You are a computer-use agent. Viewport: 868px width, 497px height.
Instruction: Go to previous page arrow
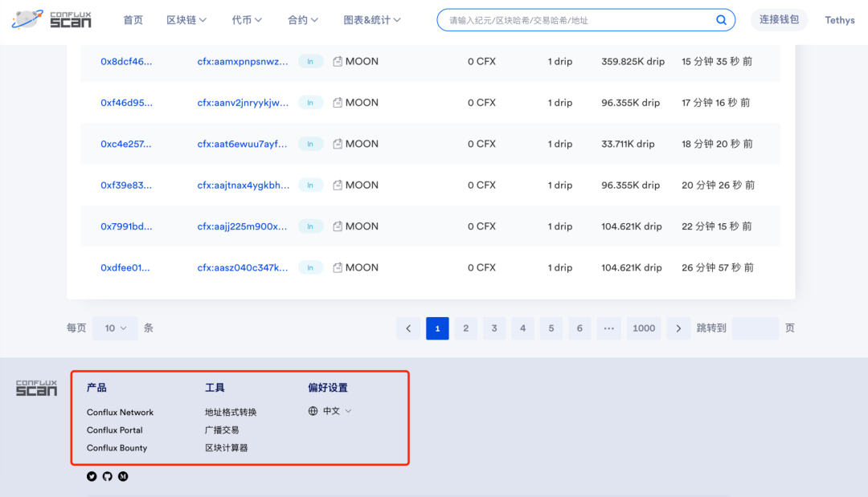point(408,328)
